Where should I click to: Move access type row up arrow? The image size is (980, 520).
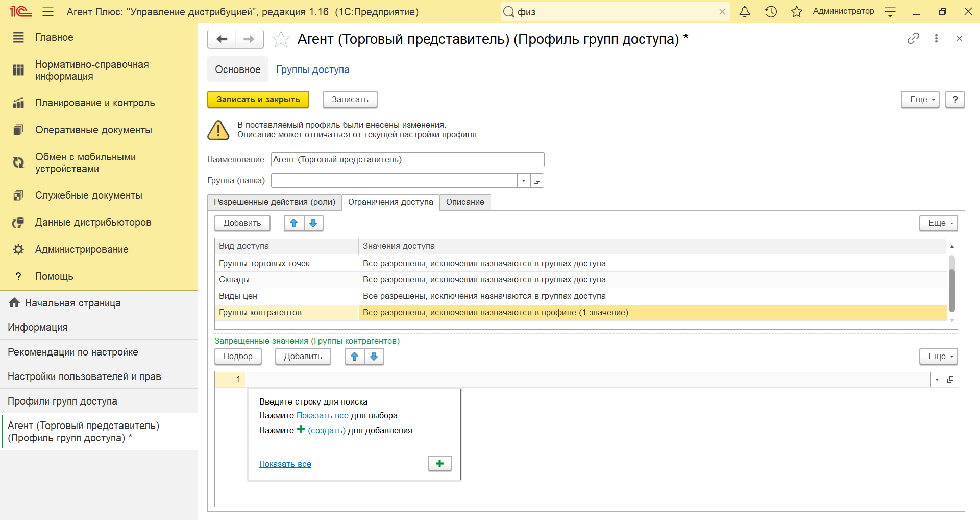pos(294,223)
